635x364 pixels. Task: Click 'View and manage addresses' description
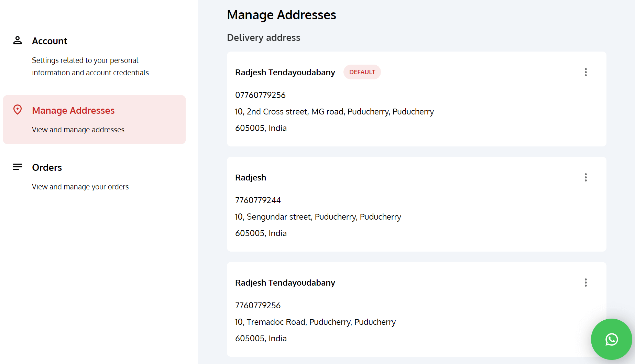(78, 130)
